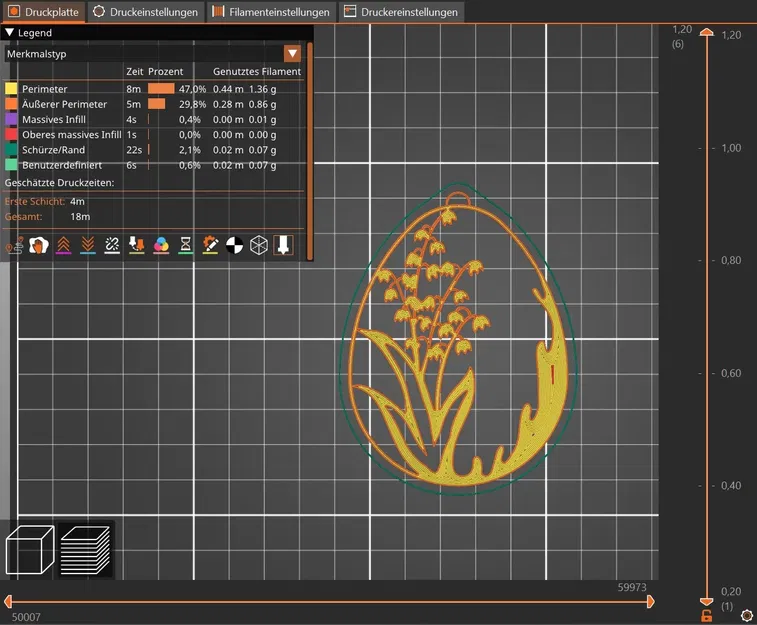Switch to the 3D editor cube view
This screenshot has height=625, width=757.
(x=30, y=550)
